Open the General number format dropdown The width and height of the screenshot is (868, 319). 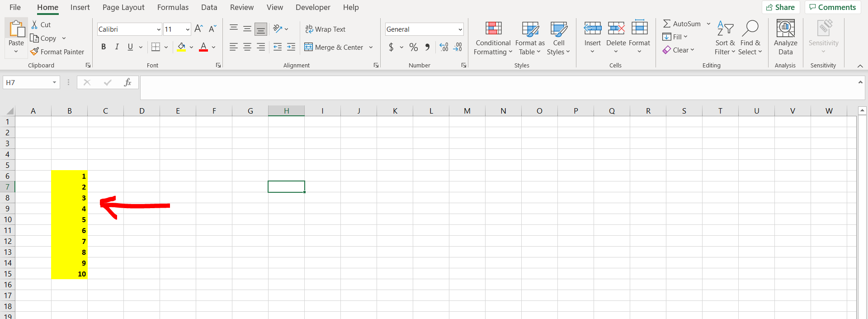point(460,29)
